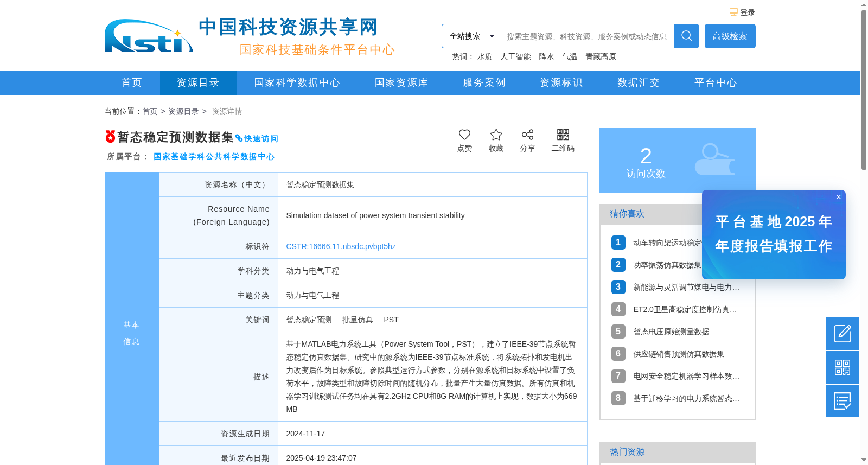Viewport: 868px width, 465px height.
Task: Click the 登录 login link
Action: click(748, 12)
